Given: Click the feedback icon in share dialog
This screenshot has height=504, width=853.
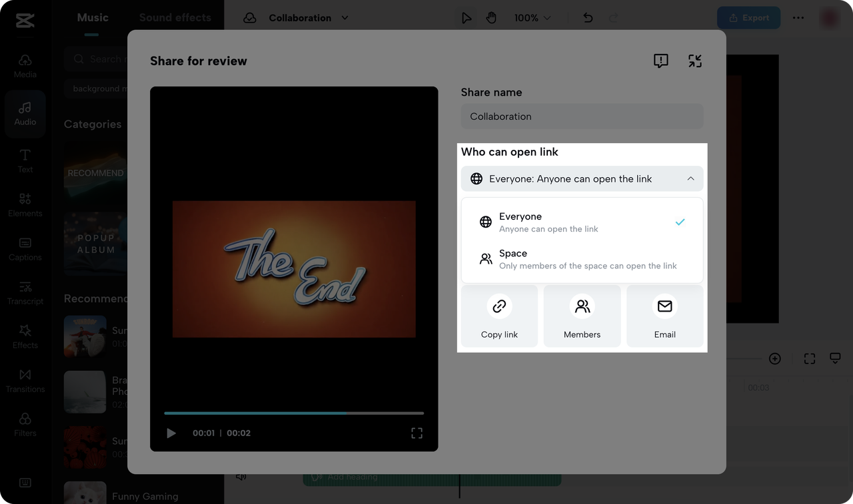Looking at the screenshot, I should coord(660,61).
